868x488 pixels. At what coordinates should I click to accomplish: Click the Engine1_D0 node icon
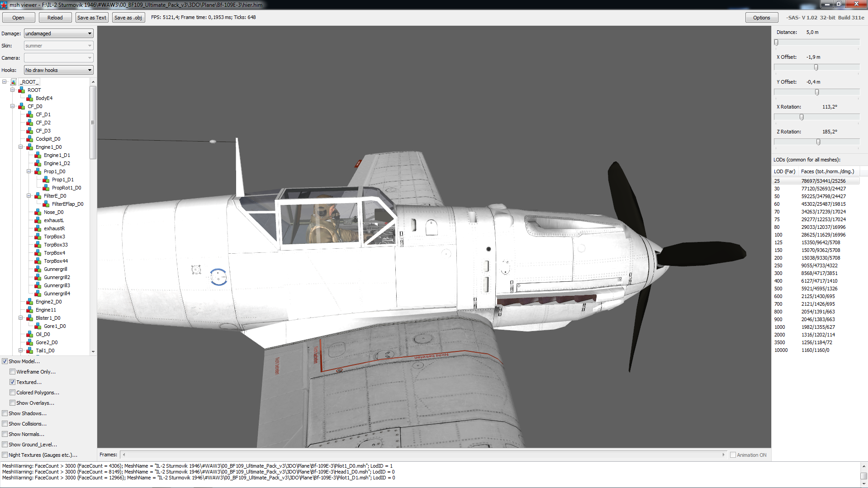(29, 147)
